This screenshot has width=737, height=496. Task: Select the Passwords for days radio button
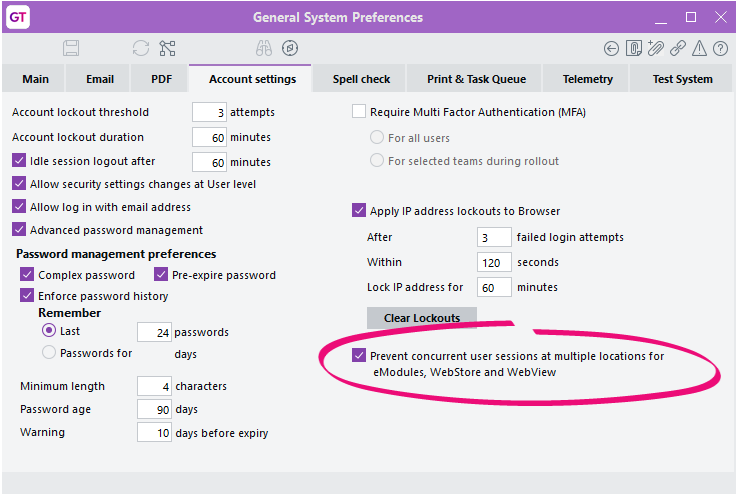pyautogui.click(x=49, y=352)
